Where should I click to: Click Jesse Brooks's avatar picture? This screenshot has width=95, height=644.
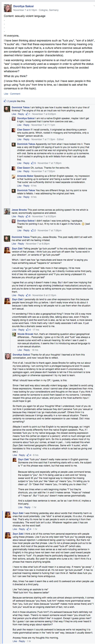(7, 212)
